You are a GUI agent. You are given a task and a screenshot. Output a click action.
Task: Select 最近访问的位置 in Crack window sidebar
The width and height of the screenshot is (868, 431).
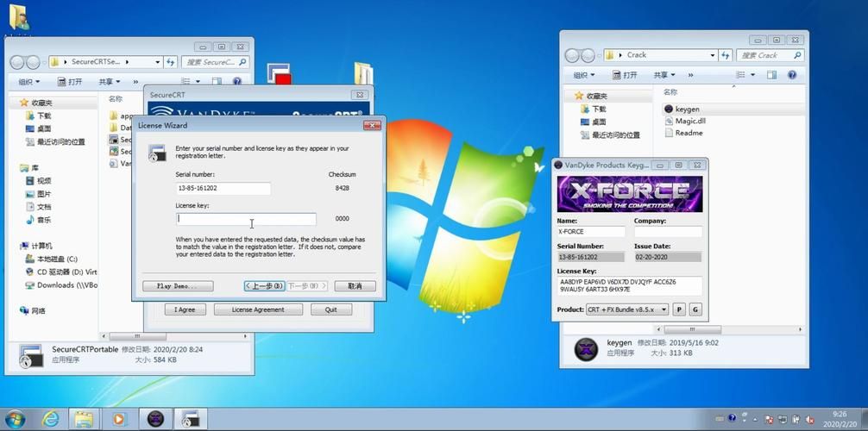tap(610, 135)
